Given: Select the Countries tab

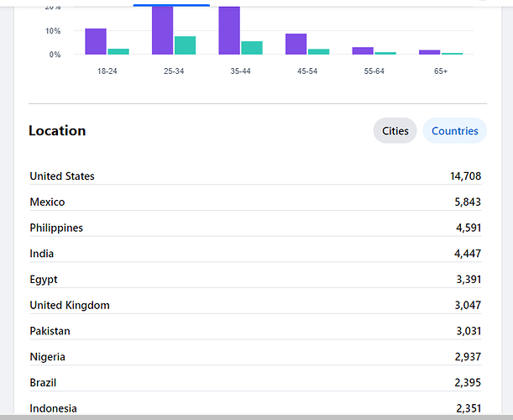Looking at the screenshot, I should pos(454,131).
